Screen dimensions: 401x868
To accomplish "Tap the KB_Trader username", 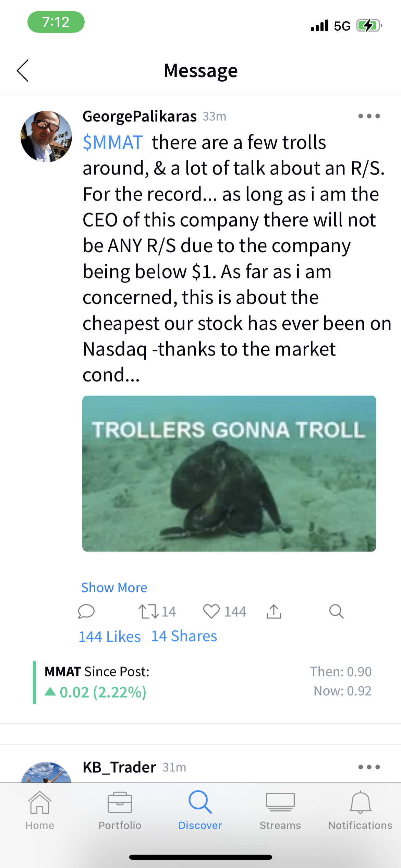I will [x=119, y=767].
